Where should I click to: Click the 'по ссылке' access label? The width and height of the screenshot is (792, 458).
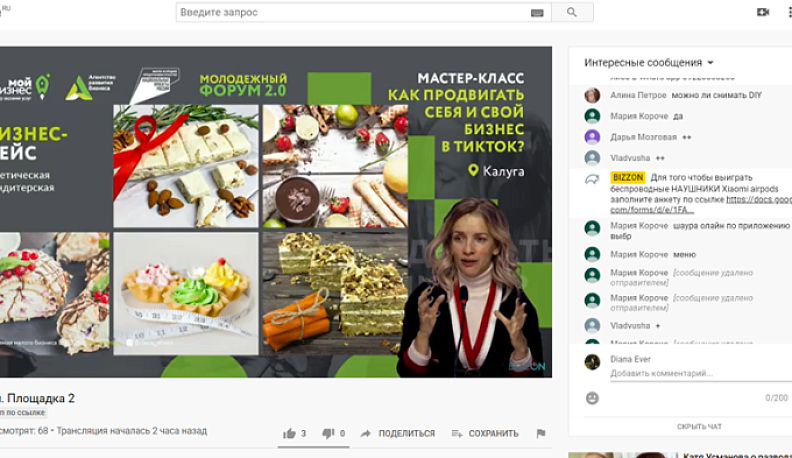22,413
